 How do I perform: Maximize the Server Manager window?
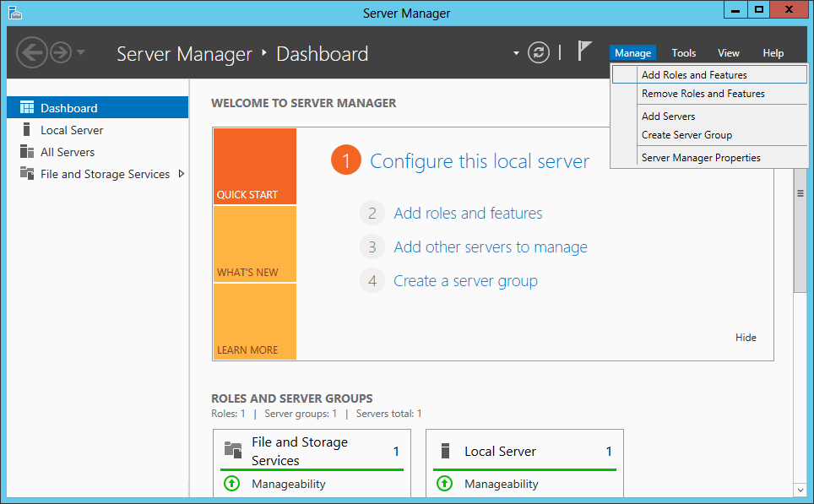[x=758, y=10]
